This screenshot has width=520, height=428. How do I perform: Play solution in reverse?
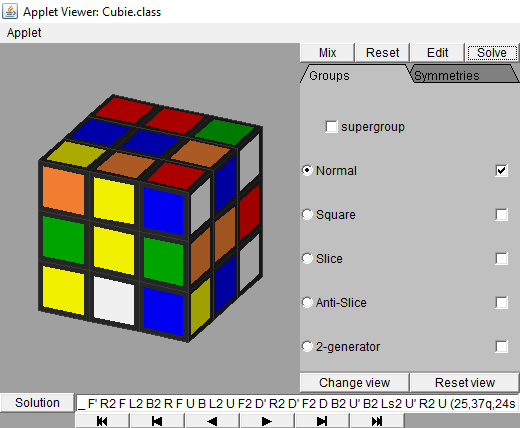[212, 421]
